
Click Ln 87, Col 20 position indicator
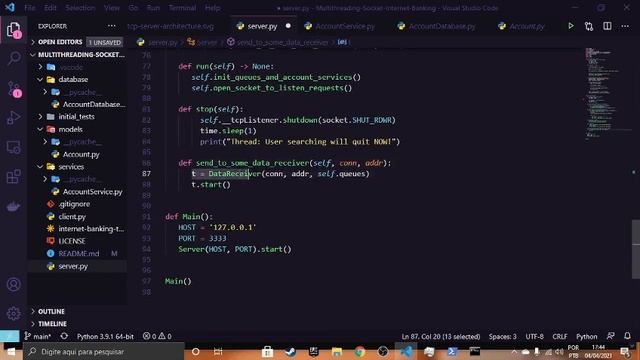tap(441, 336)
